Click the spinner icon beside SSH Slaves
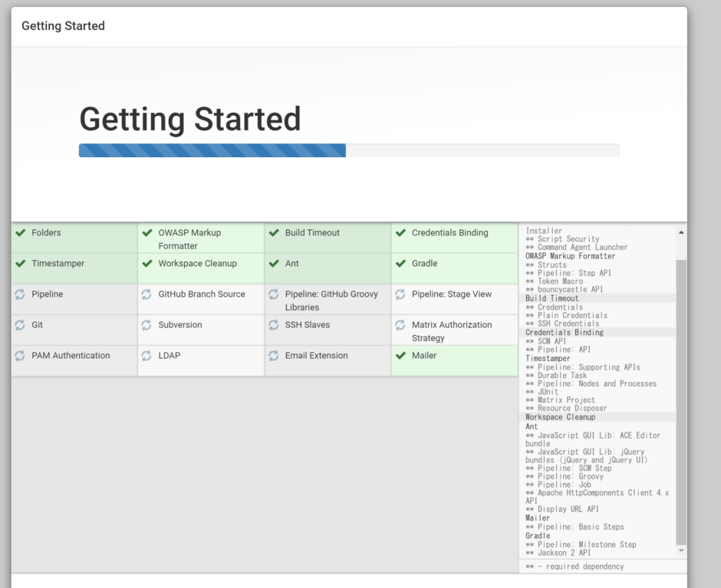 click(x=273, y=324)
